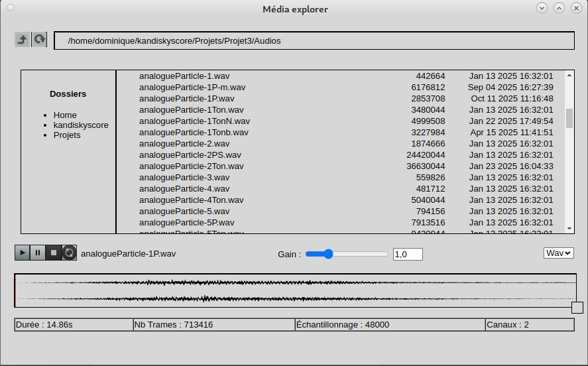
Task: Open the Home folder link
Action: pyautogui.click(x=65, y=115)
